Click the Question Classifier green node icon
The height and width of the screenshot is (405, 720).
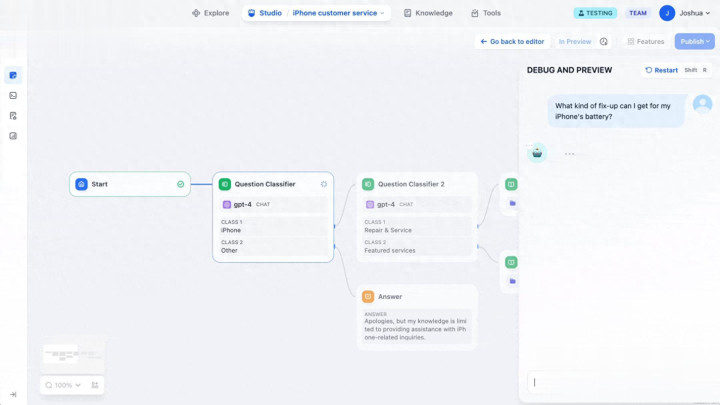pyautogui.click(x=225, y=184)
